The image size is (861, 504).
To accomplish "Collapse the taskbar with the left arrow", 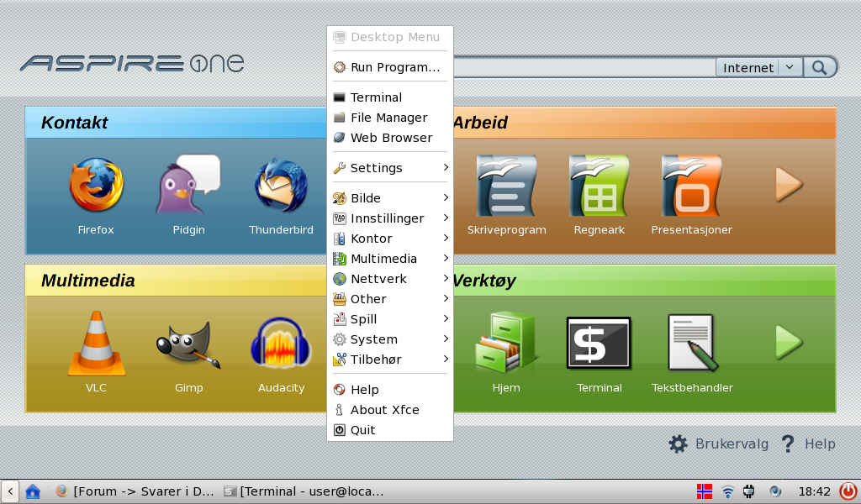I will [10, 491].
